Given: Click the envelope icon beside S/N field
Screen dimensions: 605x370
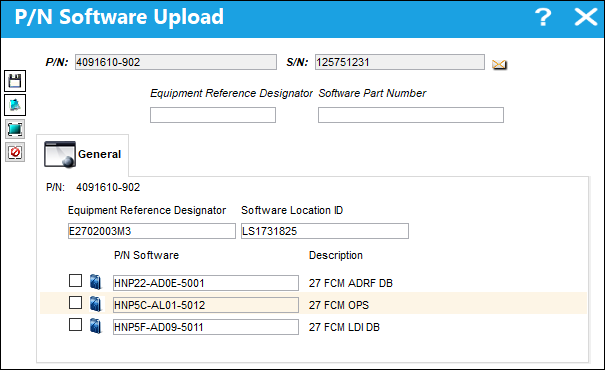Looking at the screenshot, I should tap(499, 64).
